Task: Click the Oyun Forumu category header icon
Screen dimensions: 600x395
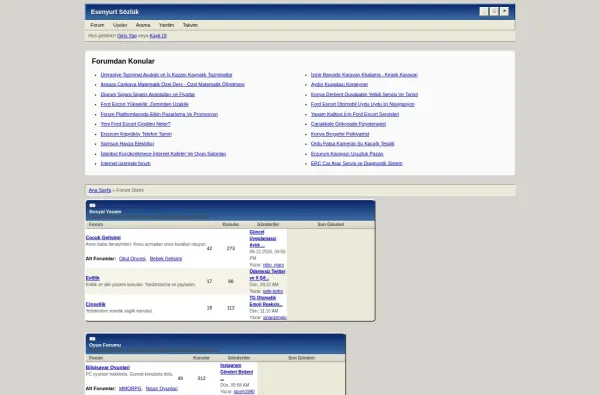Action: tap(92, 339)
